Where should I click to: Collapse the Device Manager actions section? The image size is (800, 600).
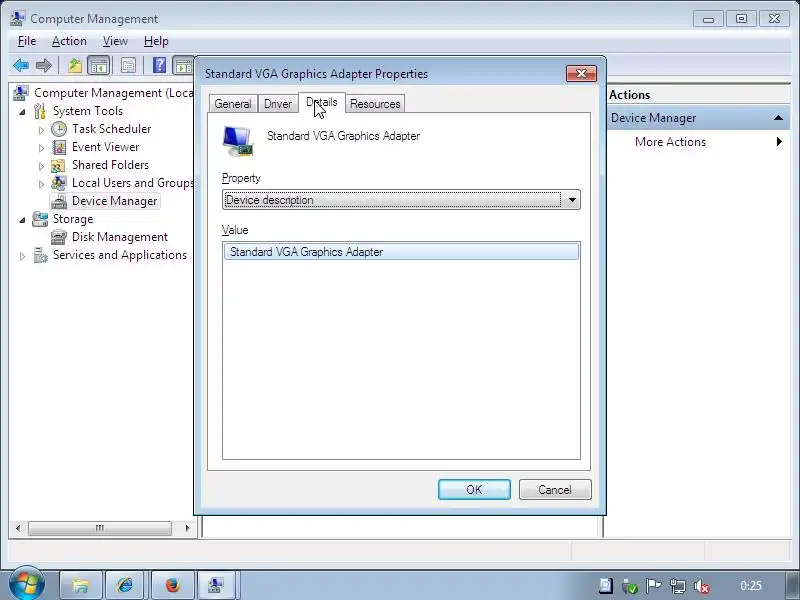coord(778,118)
